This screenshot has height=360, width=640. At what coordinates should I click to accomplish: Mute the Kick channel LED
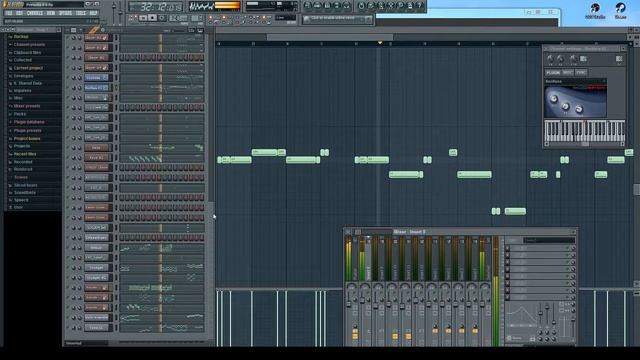pos(68,148)
